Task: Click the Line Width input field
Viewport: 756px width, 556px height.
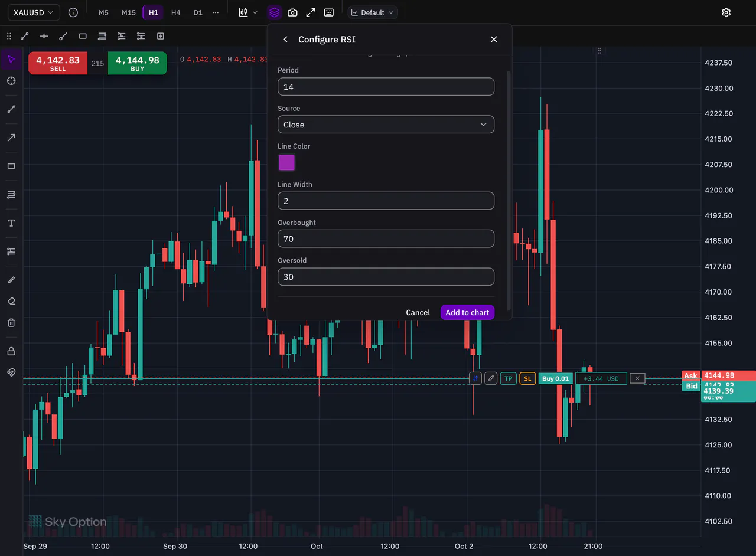Action: tap(386, 201)
